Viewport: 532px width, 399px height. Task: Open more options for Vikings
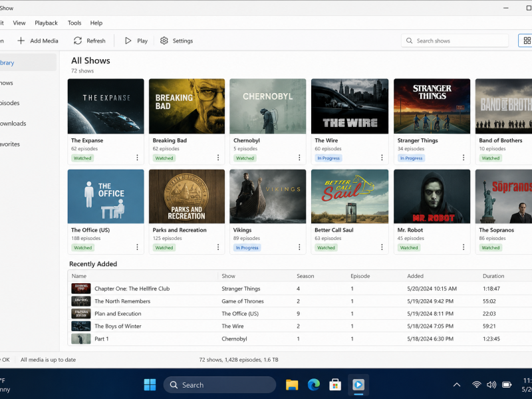pyautogui.click(x=299, y=247)
